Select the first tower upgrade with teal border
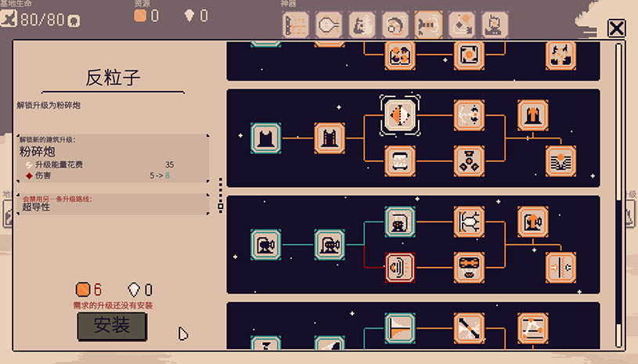 265,138
